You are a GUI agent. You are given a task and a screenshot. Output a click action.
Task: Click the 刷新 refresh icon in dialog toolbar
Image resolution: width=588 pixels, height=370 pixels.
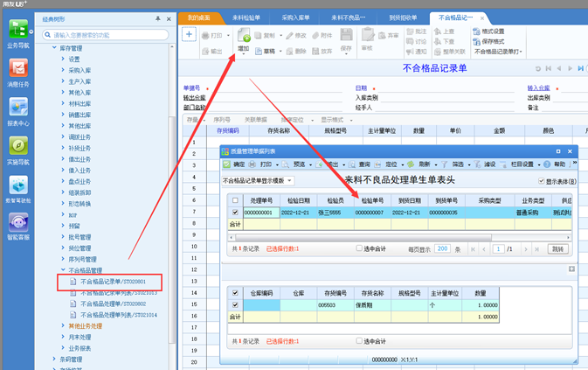(x=411, y=164)
